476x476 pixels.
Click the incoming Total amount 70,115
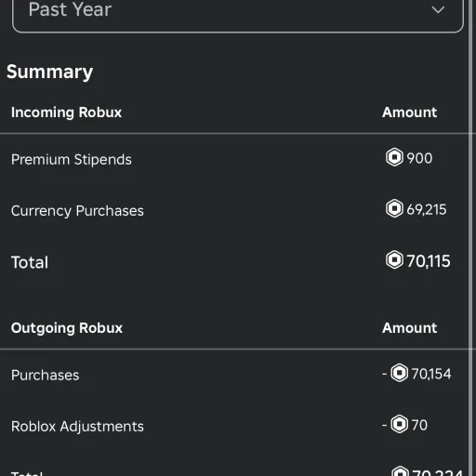pos(429,261)
